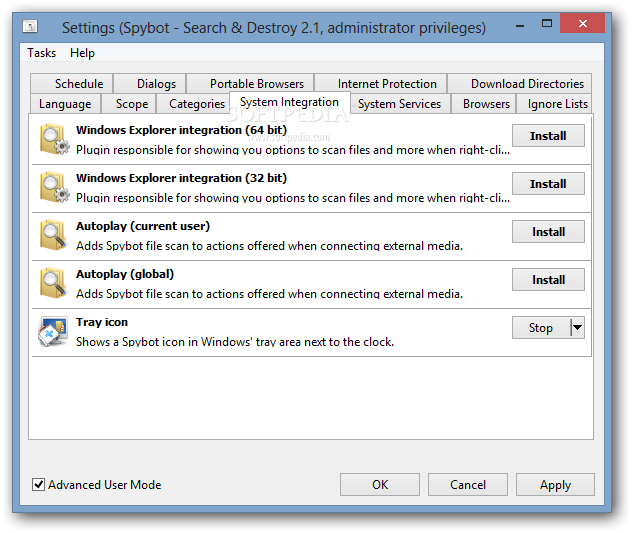632x533 pixels.
Task: Select the Categories tab
Action: [193, 104]
